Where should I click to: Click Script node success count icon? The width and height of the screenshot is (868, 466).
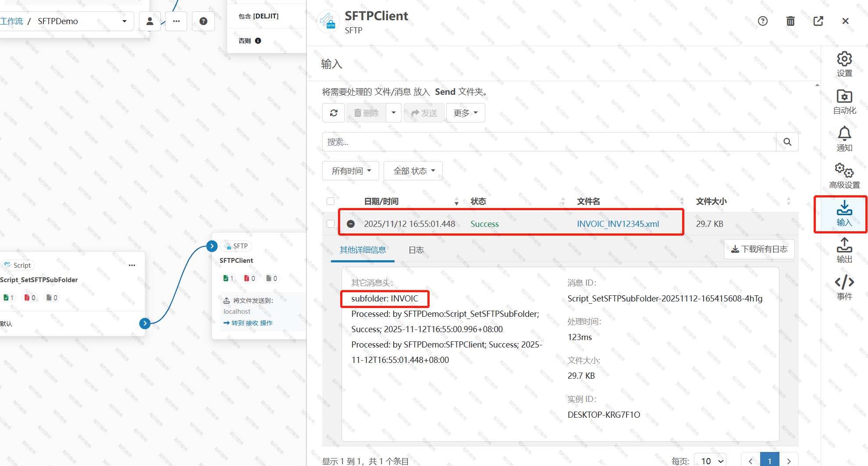[6, 298]
